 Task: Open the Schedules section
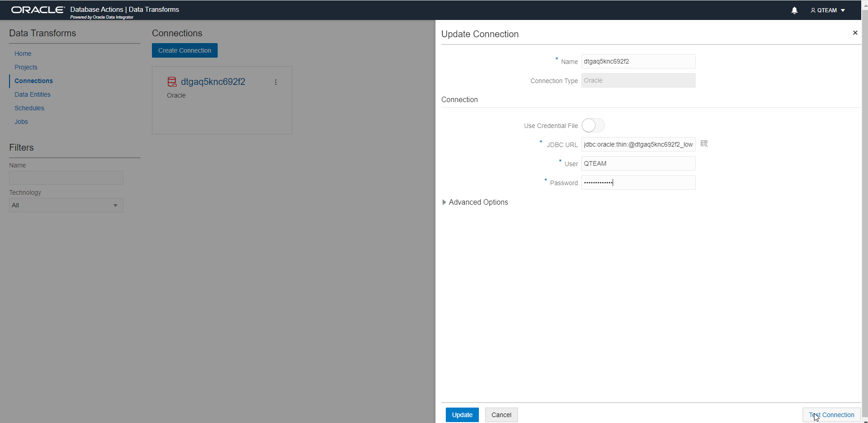tap(29, 108)
